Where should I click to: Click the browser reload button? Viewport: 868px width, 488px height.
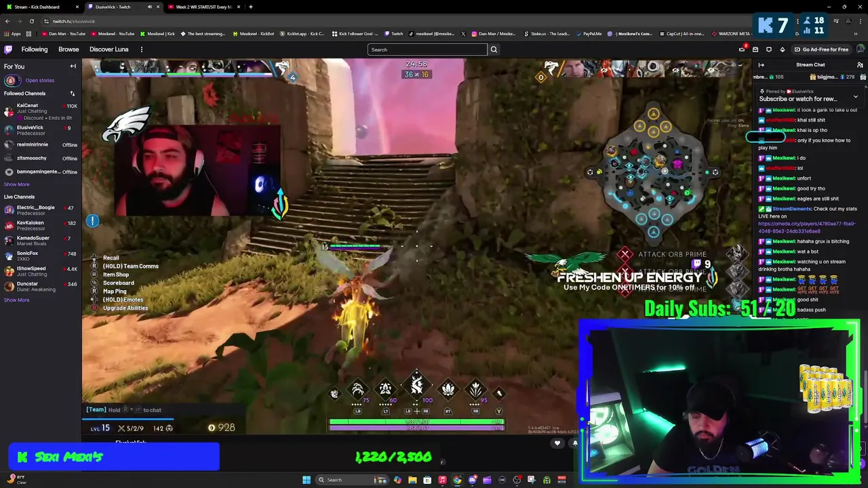(31, 21)
